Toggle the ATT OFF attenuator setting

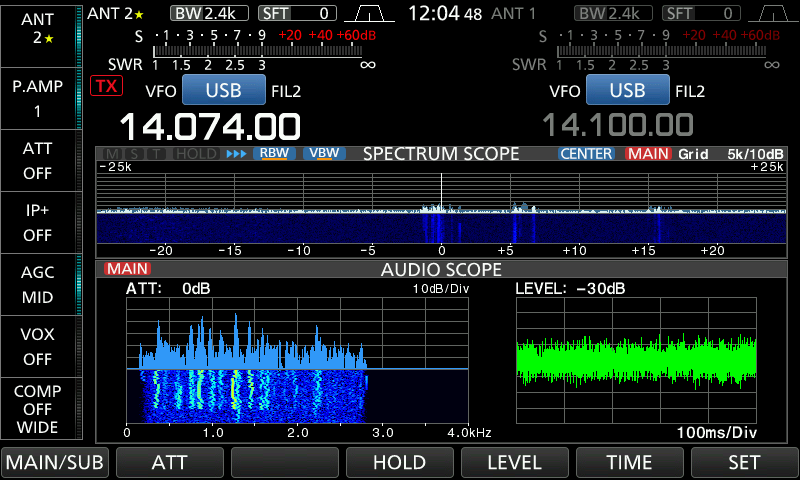tap(38, 160)
